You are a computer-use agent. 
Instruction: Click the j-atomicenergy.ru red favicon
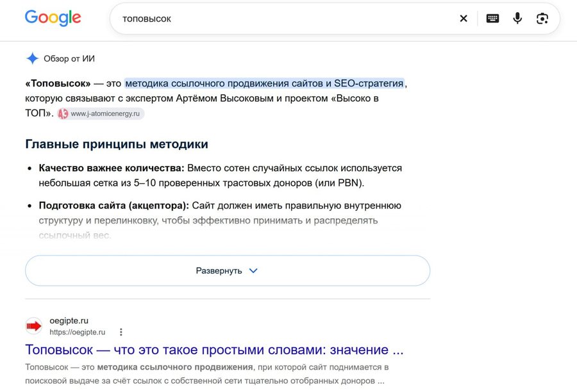point(63,113)
